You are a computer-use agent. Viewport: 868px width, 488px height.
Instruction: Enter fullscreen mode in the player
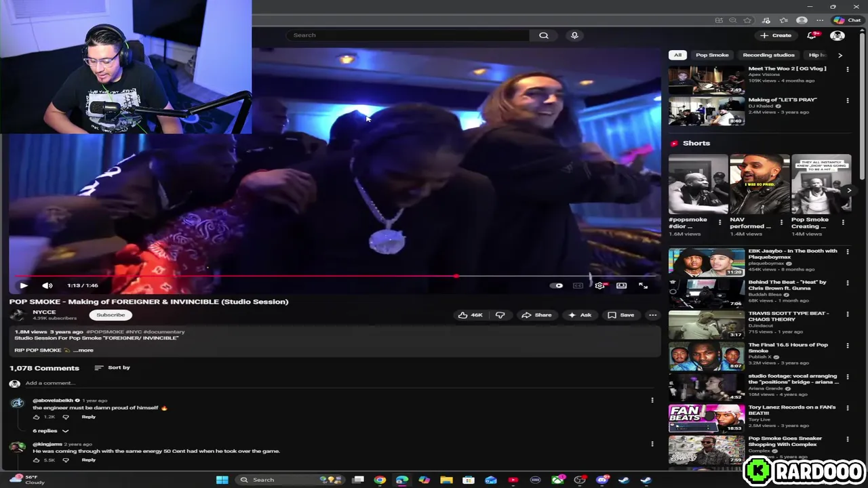(x=643, y=285)
